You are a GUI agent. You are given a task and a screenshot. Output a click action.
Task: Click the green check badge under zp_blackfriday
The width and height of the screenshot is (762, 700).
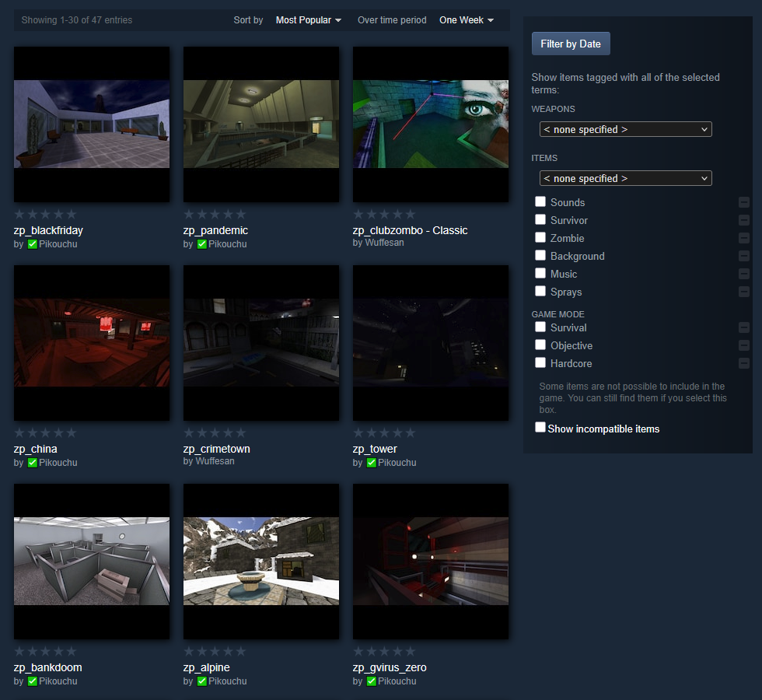32,244
